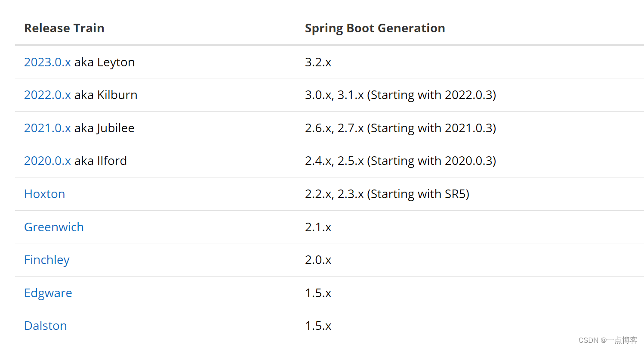The image size is (644, 348).
Task: Click the cell mentioning Starting with 2022.0.3
Action: (400, 95)
